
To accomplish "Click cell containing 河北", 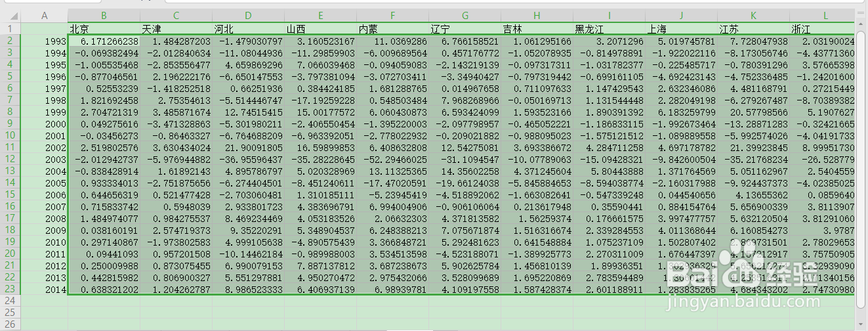I will [x=248, y=29].
